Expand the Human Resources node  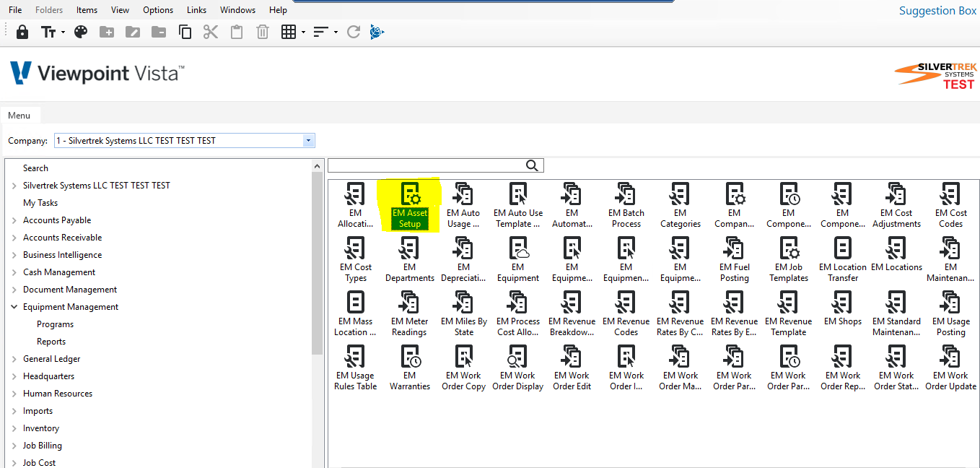click(x=14, y=394)
